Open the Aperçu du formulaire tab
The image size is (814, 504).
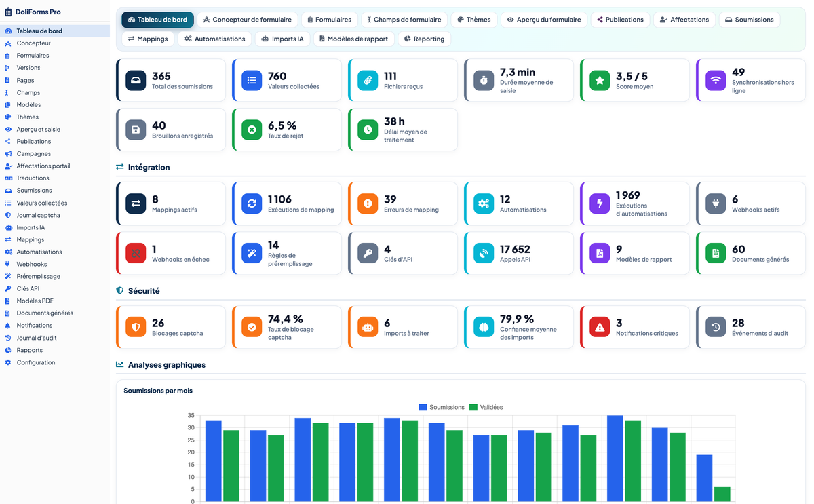[x=544, y=20]
